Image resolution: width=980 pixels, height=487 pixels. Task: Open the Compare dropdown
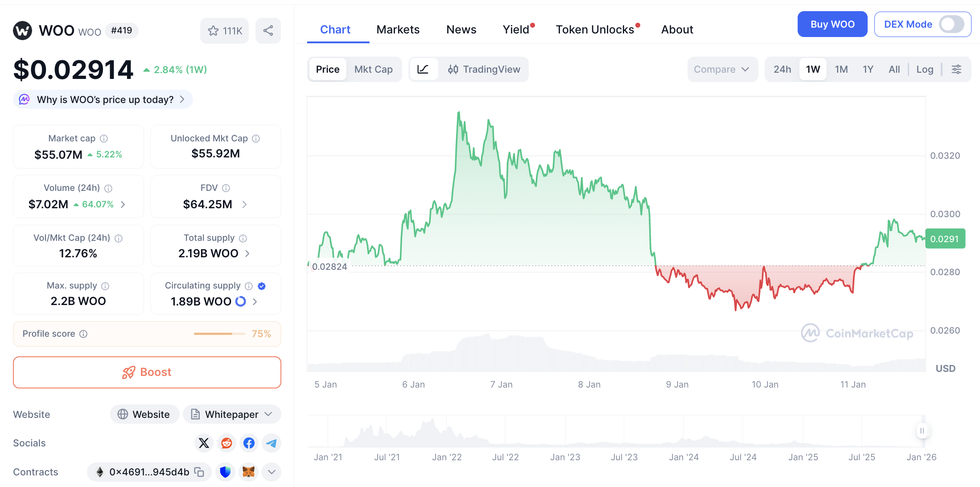coord(722,69)
